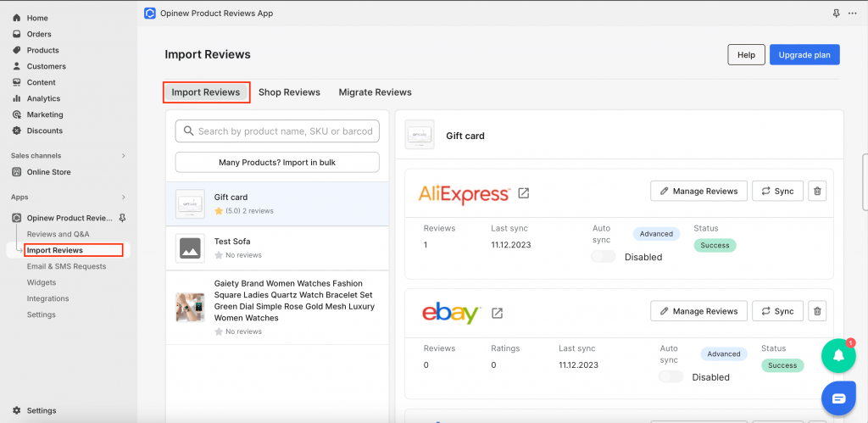Sync eBay reviews
Image resolution: width=868 pixels, height=423 pixels.
click(778, 311)
